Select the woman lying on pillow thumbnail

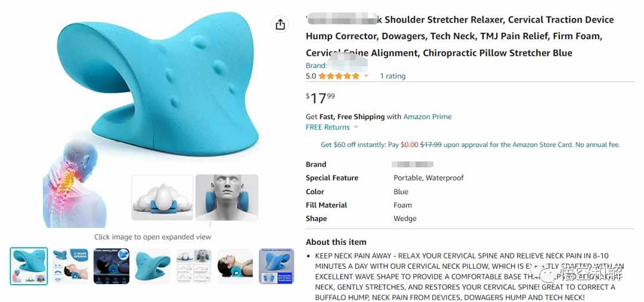tap(236, 266)
